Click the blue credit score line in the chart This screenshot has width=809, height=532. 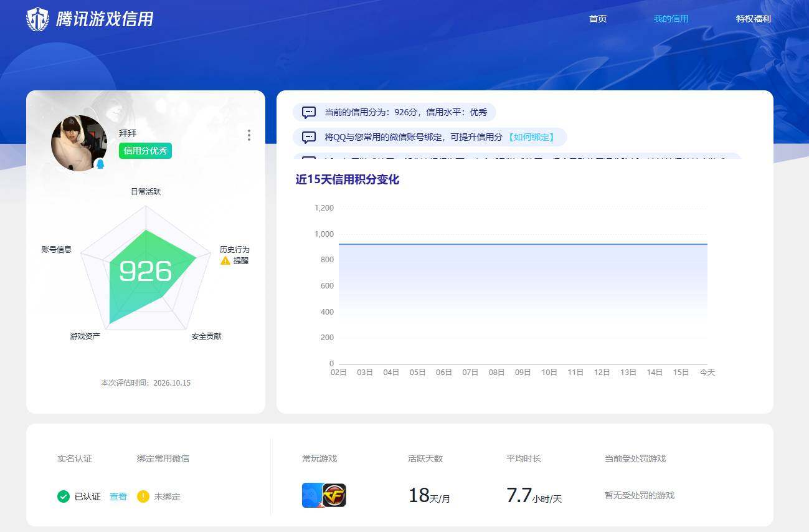(523, 244)
